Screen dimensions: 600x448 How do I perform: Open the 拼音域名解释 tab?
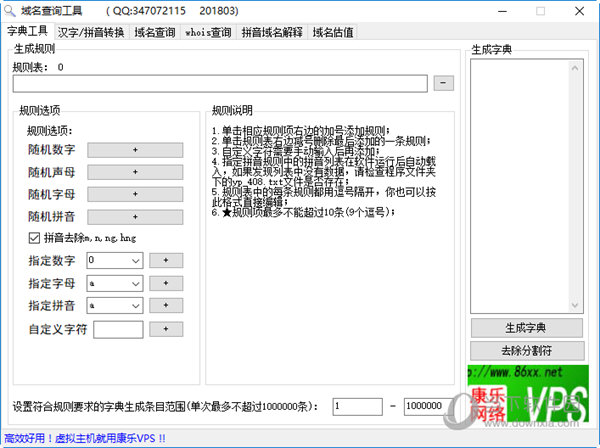coord(272,33)
